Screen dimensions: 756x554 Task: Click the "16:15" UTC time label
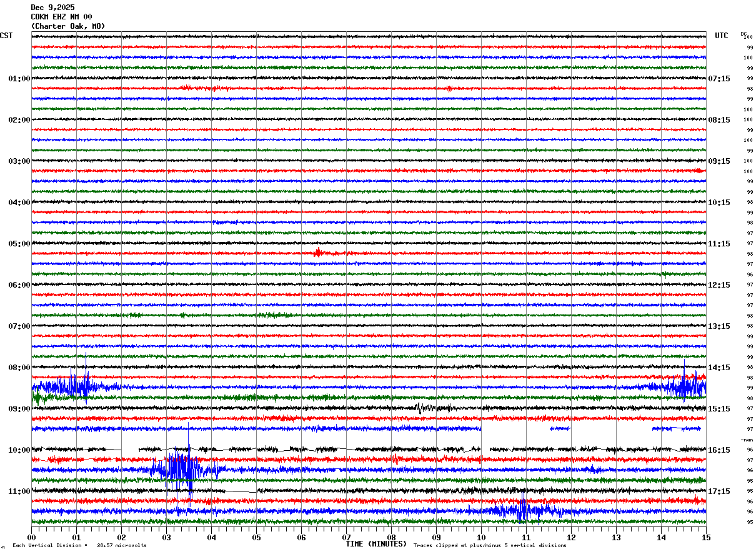coord(719,450)
